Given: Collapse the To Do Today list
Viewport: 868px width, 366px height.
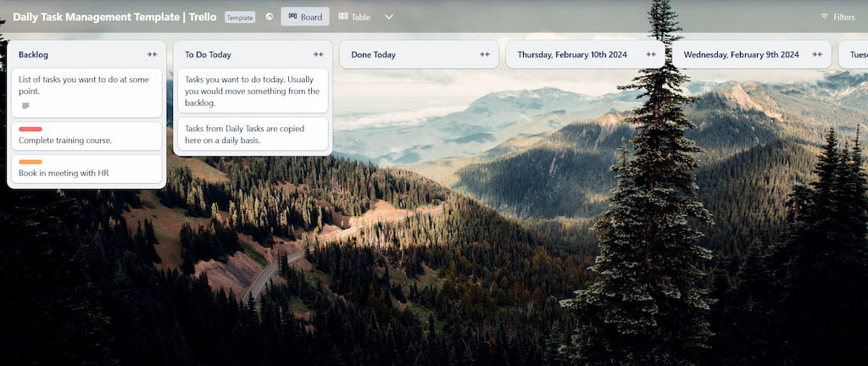Looking at the screenshot, I should (319, 54).
